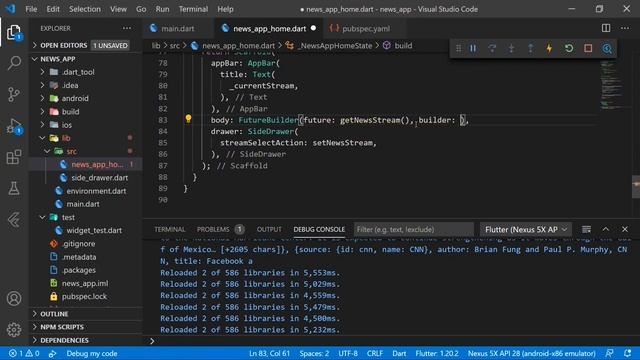Open the Testing beaker view

14,188
